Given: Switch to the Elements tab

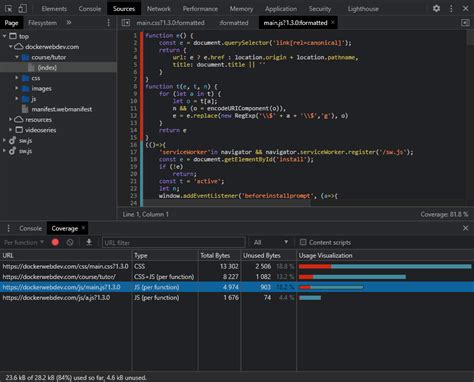Looking at the screenshot, I should pos(54,9).
